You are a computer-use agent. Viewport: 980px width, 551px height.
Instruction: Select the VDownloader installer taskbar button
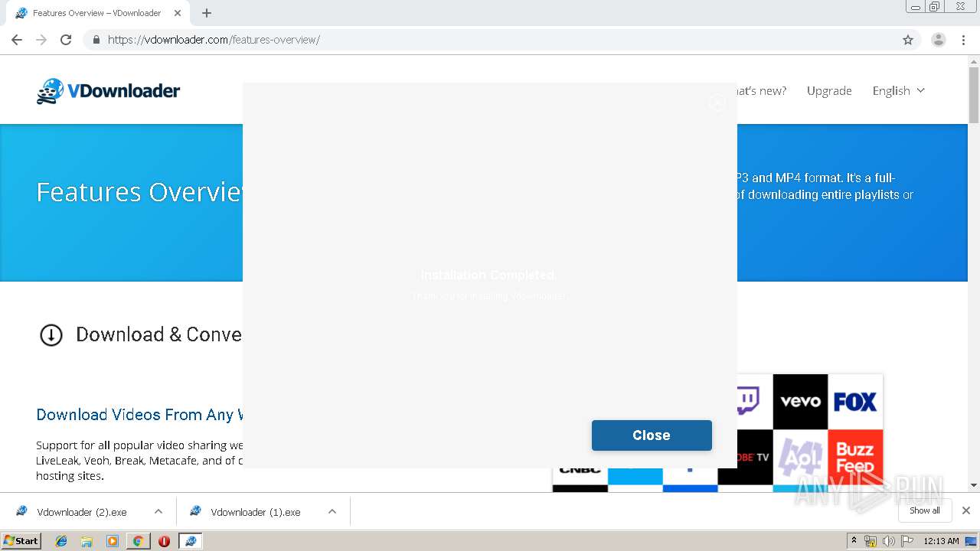click(x=190, y=541)
